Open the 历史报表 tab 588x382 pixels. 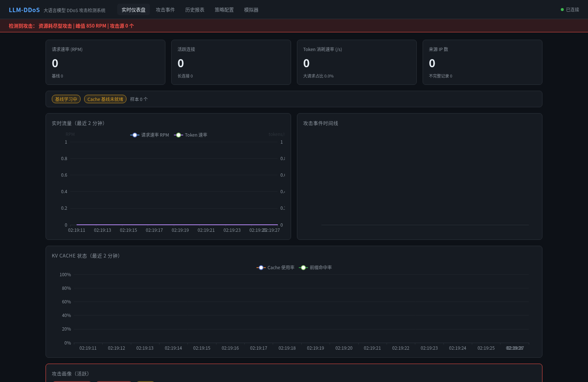[x=194, y=10]
